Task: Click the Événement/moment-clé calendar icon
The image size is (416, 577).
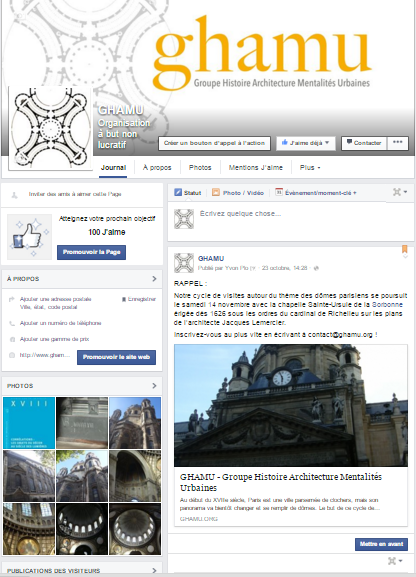Action: click(x=279, y=192)
